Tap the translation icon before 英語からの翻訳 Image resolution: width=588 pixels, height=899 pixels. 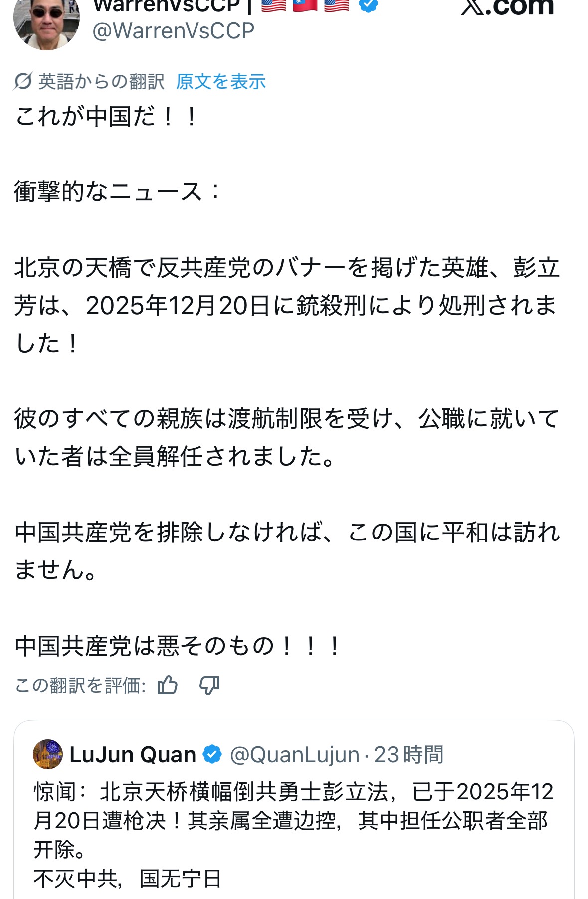click(23, 81)
